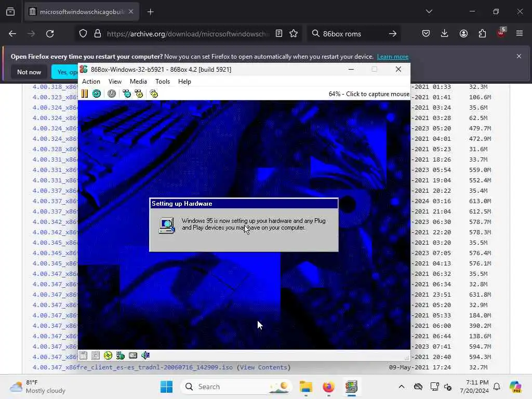This screenshot has width=532, height=399.
Task: Hard reset the 86Box machine
Action: tap(97, 94)
